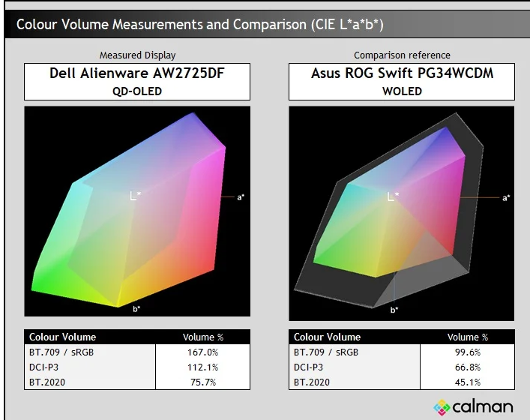Click the Dell Alienware AW2725DF 3D gamut plot
The width and height of the screenshot is (530, 420).
point(137,211)
